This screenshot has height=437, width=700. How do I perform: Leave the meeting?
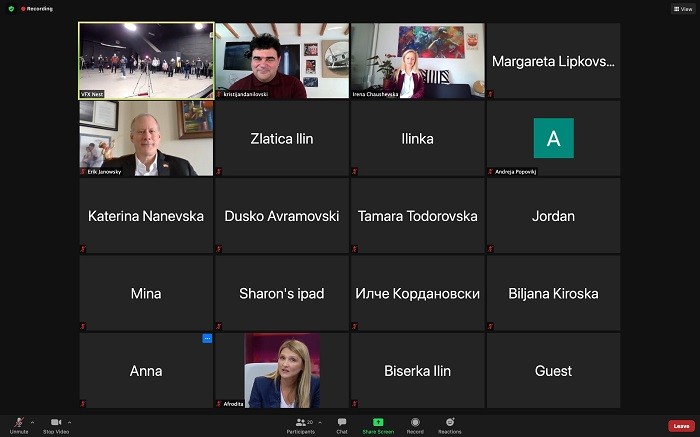(x=681, y=426)
